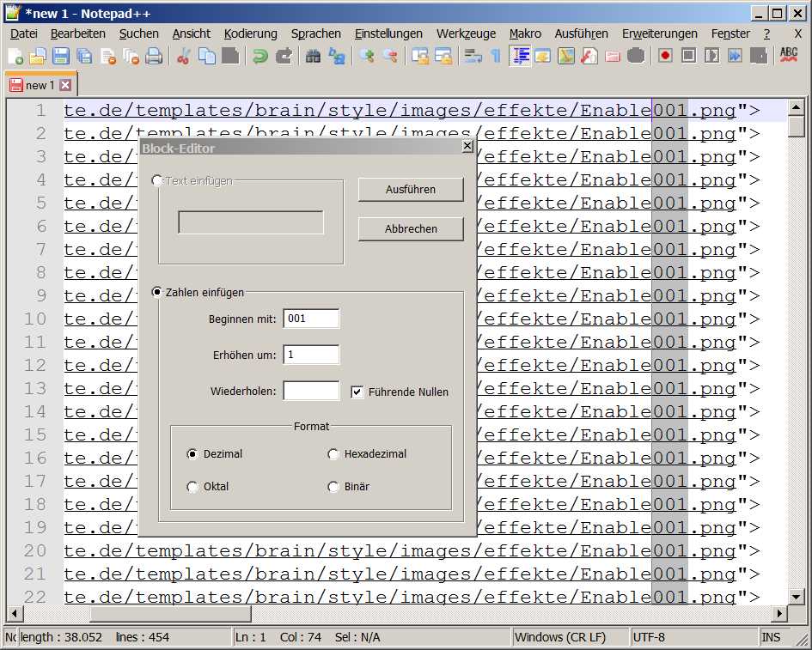The width and height of the screenshot is (812, 650).
Task: Close the new 1 tab
Action: pyautogui.click(x=65, y=85)
